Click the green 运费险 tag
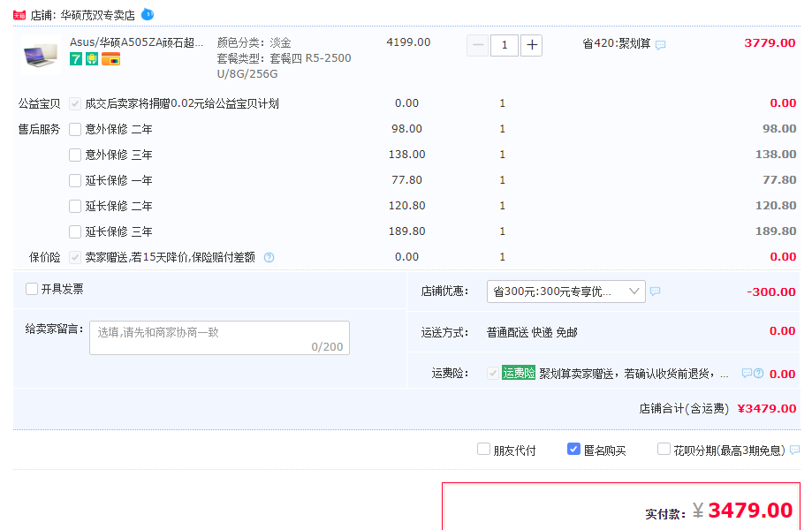The height and width of the screenshot is (530, 812). tap(519, 373)
